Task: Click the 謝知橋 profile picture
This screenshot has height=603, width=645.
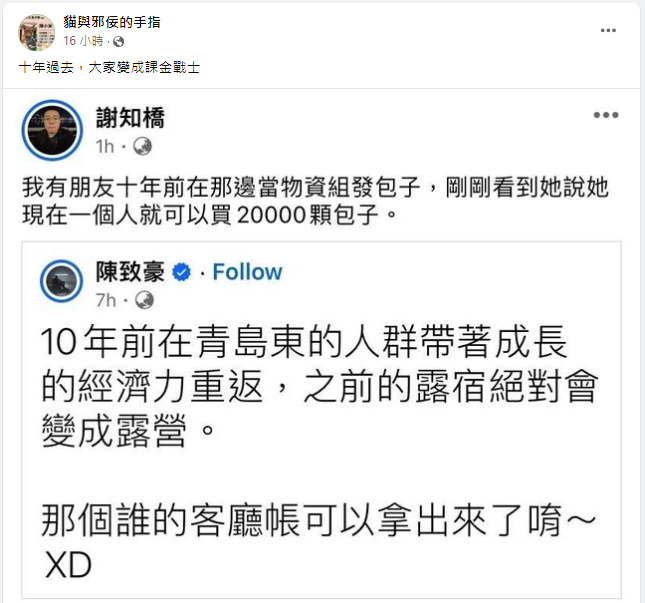Action: tap(52, 130)
